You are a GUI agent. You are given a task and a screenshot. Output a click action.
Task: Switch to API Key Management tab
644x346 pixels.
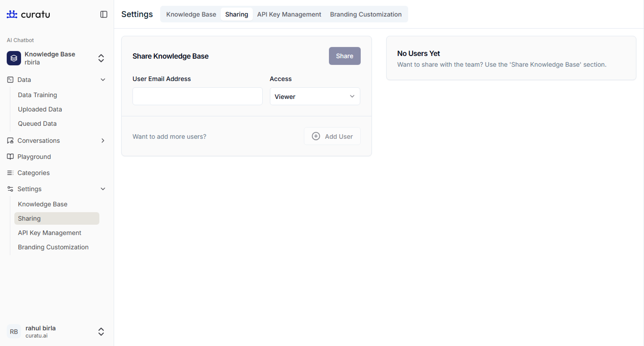(289, 14)
